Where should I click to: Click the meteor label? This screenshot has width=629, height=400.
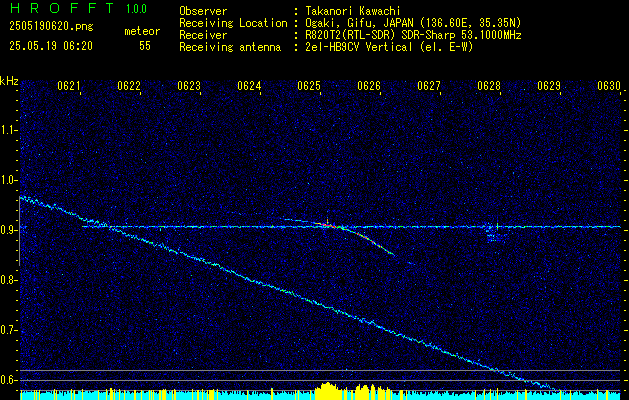coord(142,31)
